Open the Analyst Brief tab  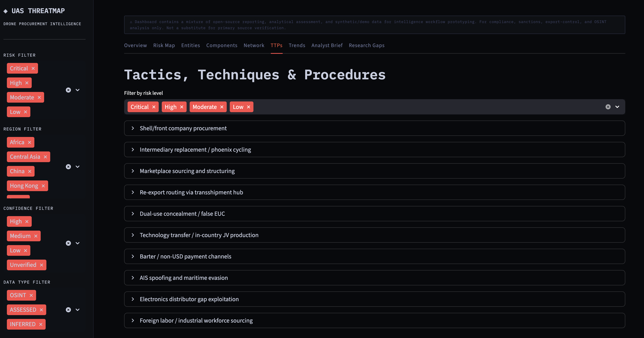pos(327,45)
